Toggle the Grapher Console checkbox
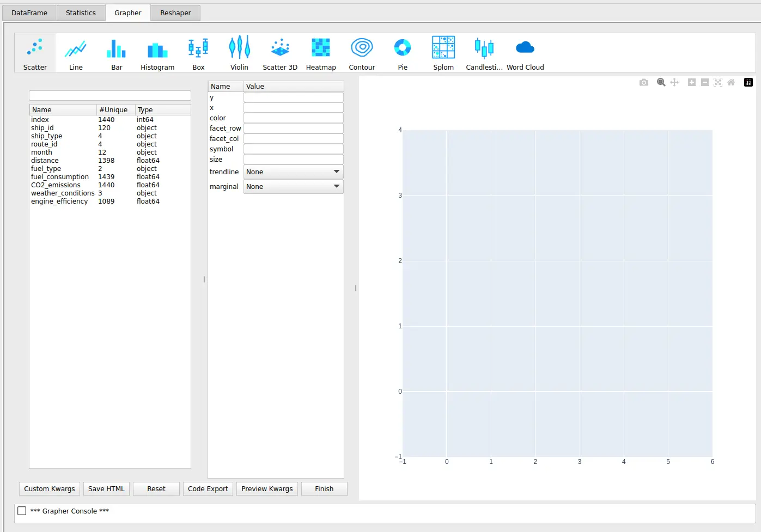Image resolution: width=761 pixels, height=532 pixels. (x=22, y=511)
